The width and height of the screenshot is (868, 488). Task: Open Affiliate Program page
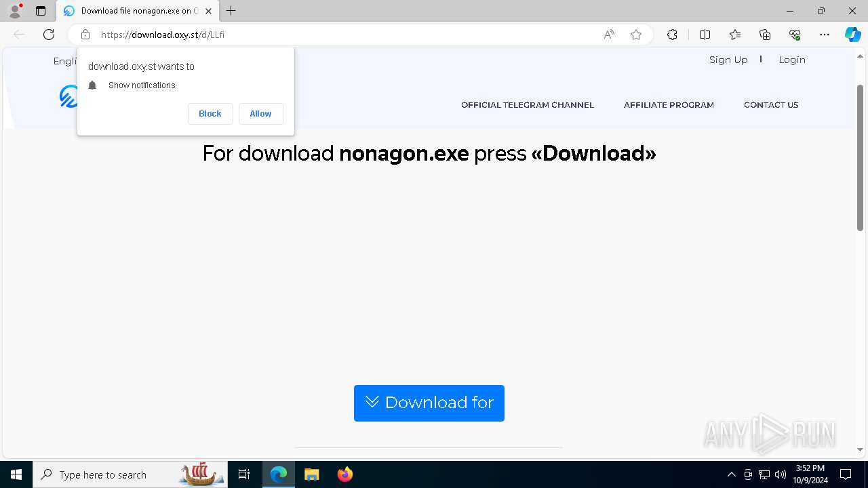coord(669,105)
